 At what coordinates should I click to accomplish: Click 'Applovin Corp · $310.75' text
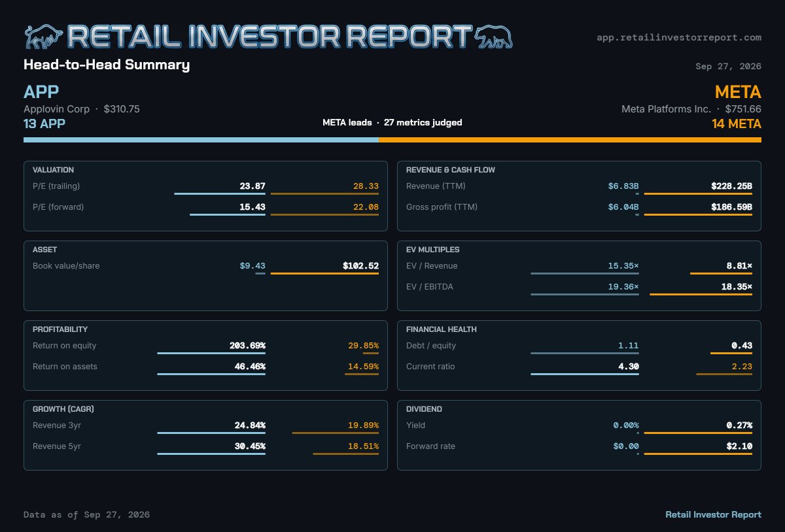[x=82, y=109]
